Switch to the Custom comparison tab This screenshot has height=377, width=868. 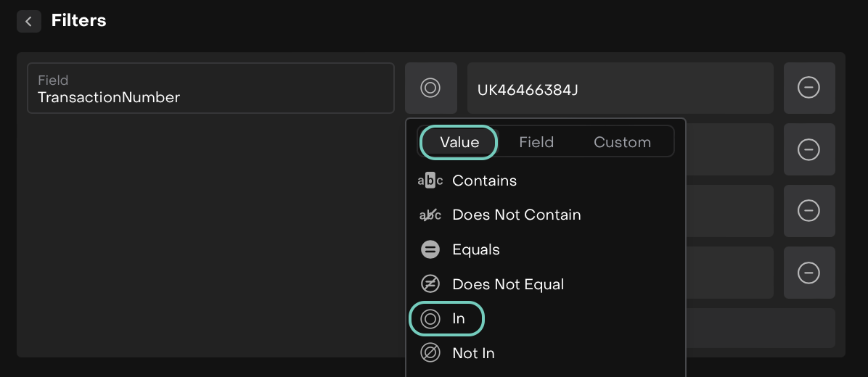pyautogui.click(x=622, y=142)
